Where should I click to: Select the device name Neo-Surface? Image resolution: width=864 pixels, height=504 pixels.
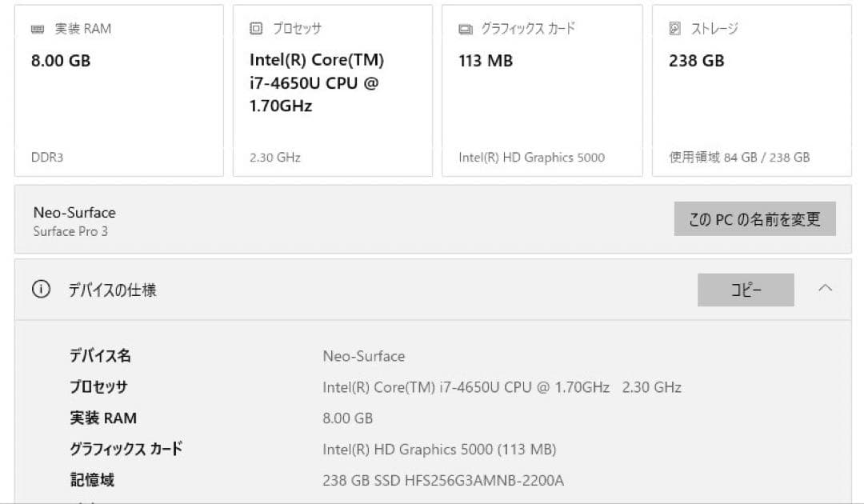[x=74, y=212]
